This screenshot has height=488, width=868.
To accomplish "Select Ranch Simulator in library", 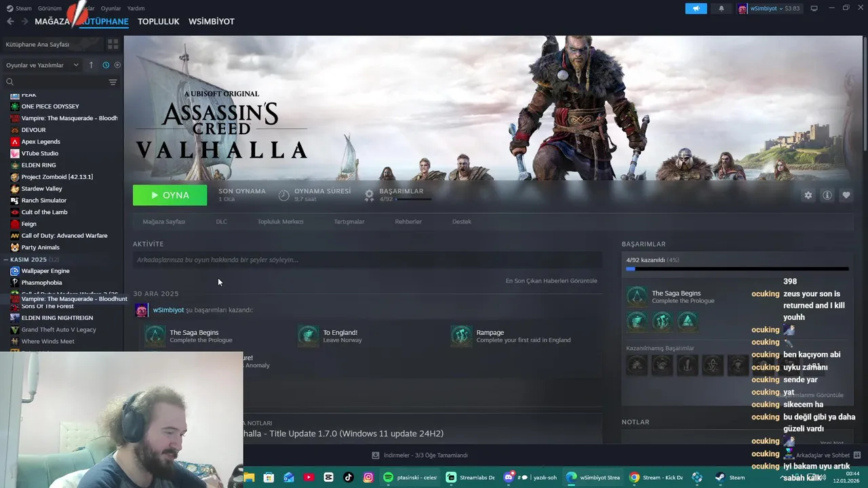I will click(x=44, y=201).
